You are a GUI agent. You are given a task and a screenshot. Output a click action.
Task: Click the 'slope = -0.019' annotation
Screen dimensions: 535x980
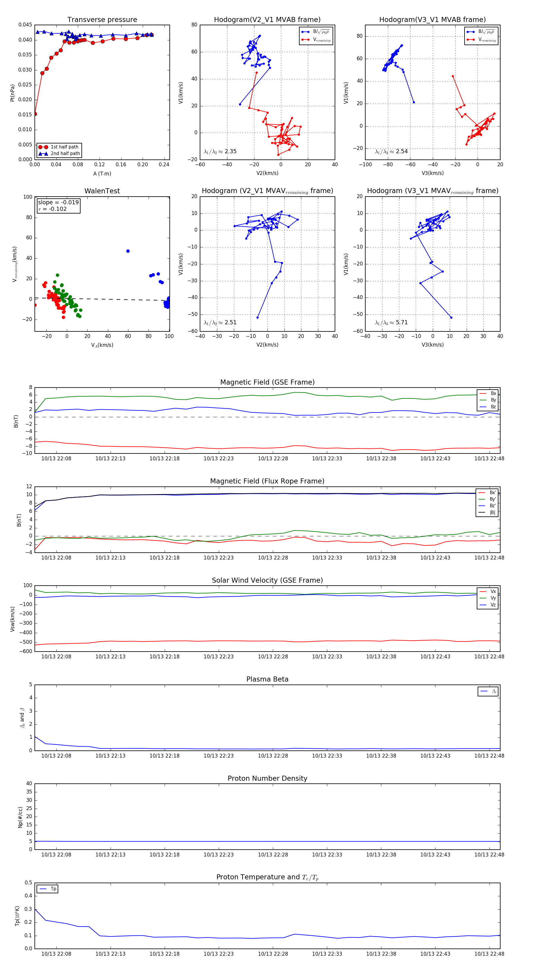click(x=58, y=203)
